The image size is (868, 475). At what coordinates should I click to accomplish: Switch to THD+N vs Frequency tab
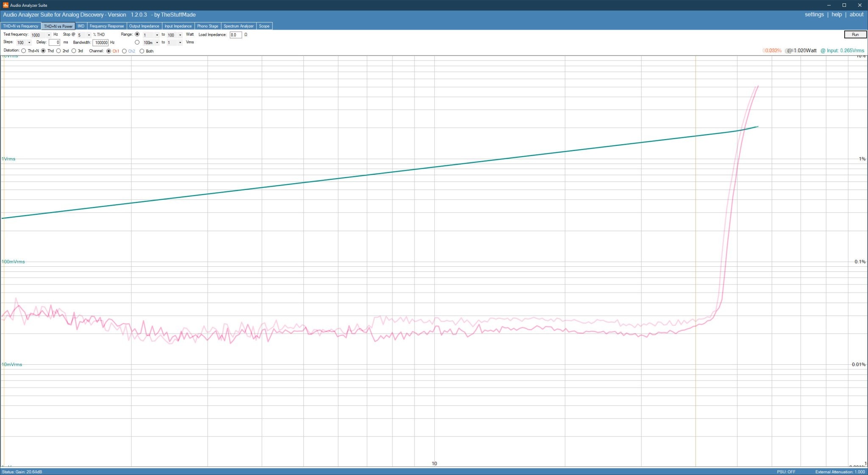21,26
